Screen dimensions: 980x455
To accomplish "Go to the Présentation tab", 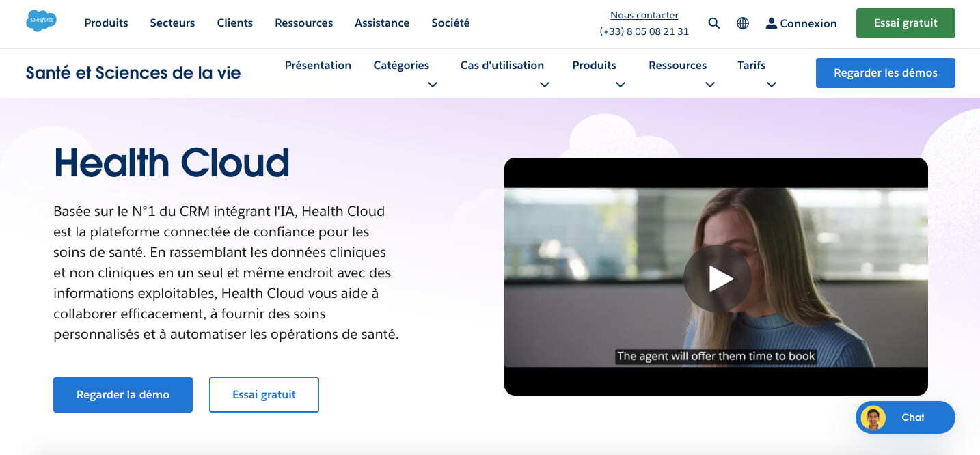I will (318, 65).
